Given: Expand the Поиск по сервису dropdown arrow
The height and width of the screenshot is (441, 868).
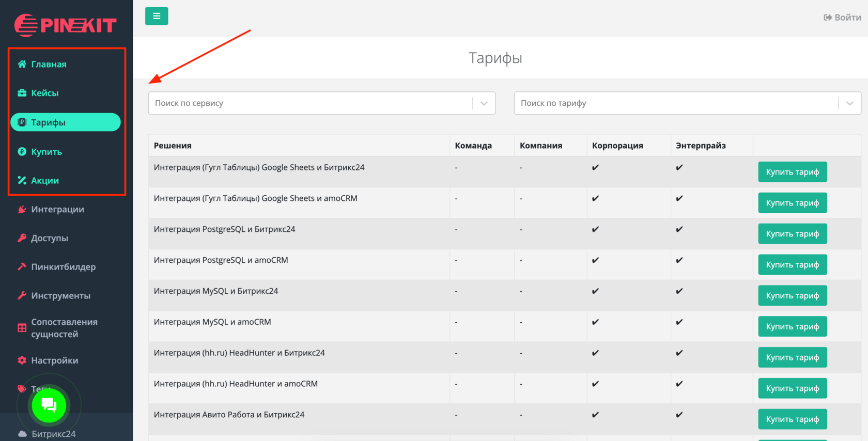Looking at the screenshot, I should tap(484, 103).
